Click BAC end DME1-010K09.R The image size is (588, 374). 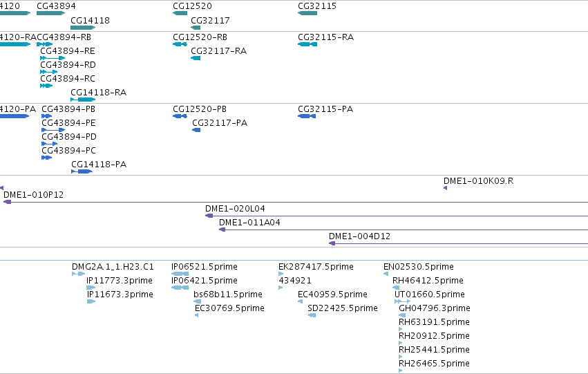[446, 188]
